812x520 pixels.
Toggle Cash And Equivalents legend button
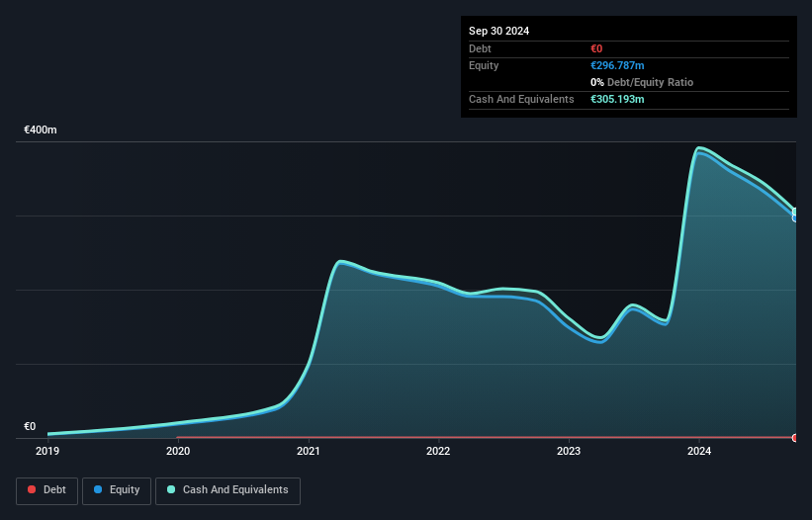tap(227, 490)
